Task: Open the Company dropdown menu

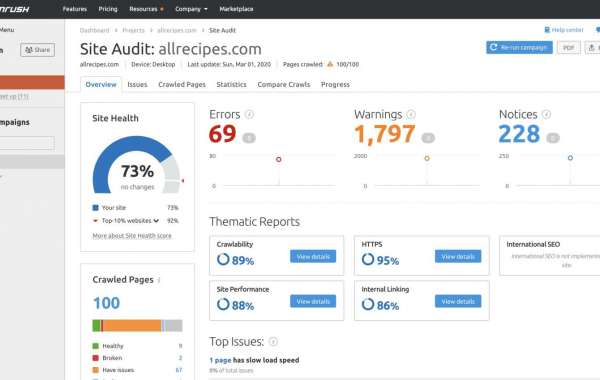Action: [x=191, y=9]
